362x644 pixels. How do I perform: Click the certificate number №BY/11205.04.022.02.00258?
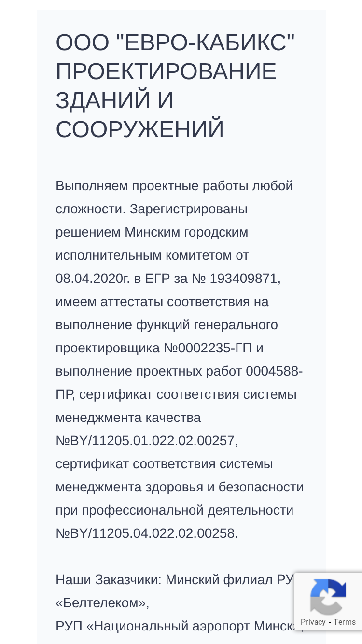tap(147, 533)
